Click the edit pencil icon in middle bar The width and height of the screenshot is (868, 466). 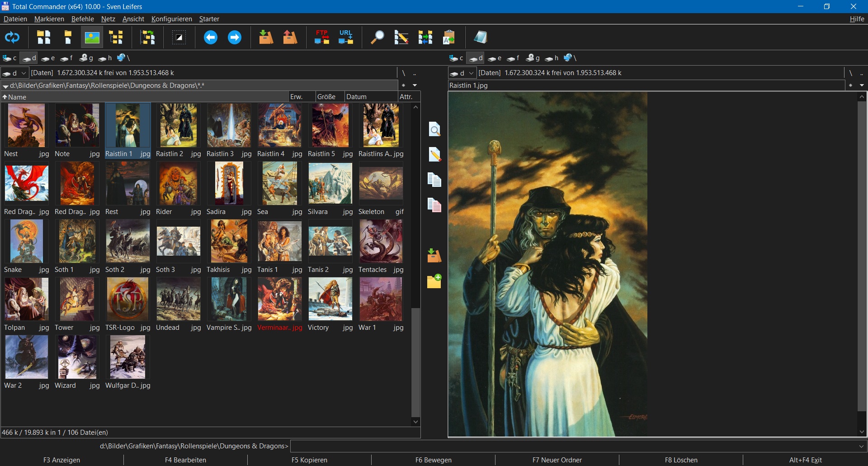434,155
